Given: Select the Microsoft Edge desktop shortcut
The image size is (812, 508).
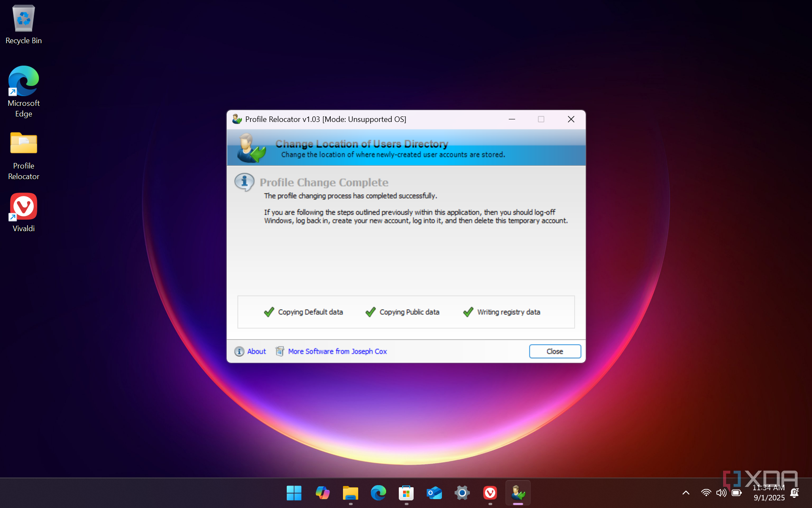Looking at the screenshot, I should pyautogui.click(x=24, y=91).
